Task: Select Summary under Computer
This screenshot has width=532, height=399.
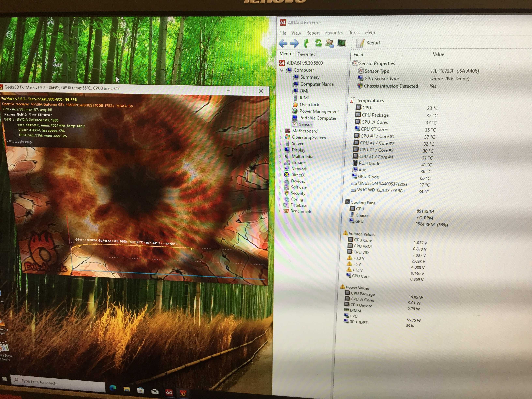Action: click(x=306, y=77)
